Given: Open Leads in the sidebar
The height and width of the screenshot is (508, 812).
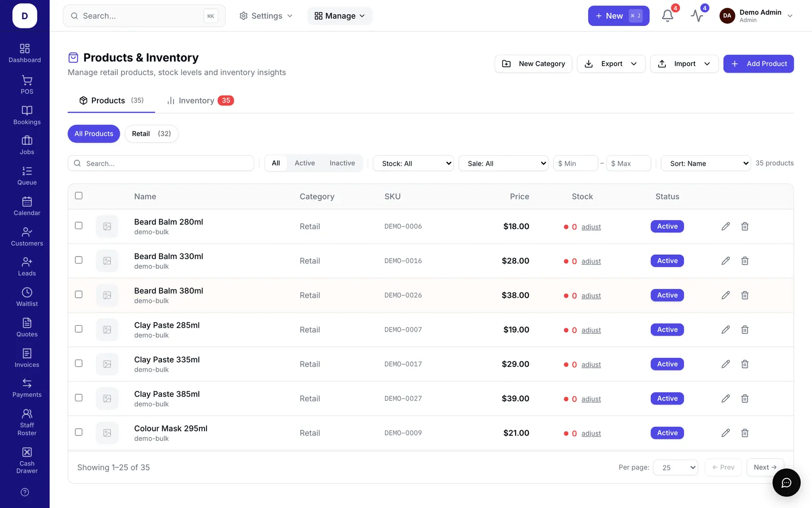Looking at the screenshot, I should coord(27,267).
